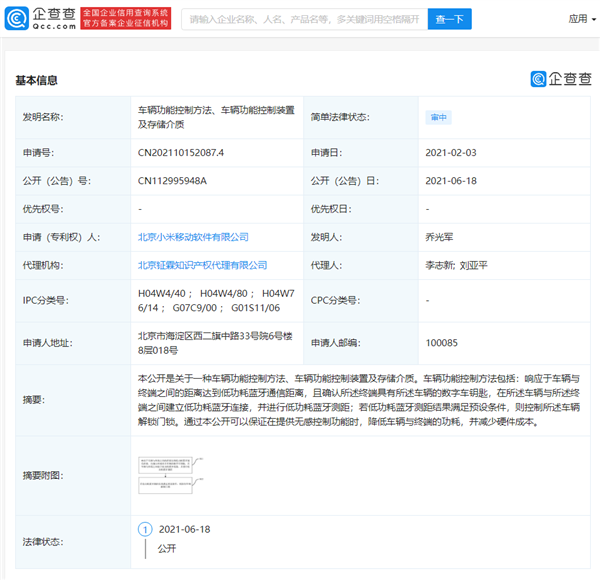
Task: Click the abstract paragraph text
Action: (359, 400)
